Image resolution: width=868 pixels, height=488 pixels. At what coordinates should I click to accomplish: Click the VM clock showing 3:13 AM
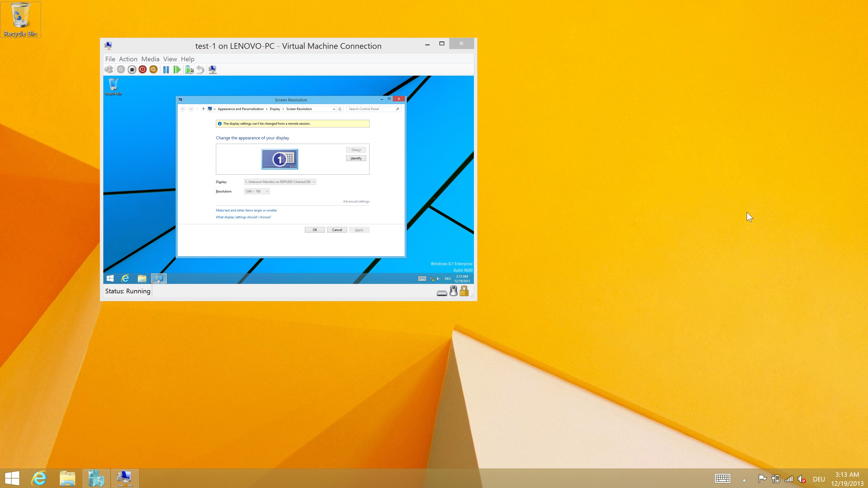point(462,278)
